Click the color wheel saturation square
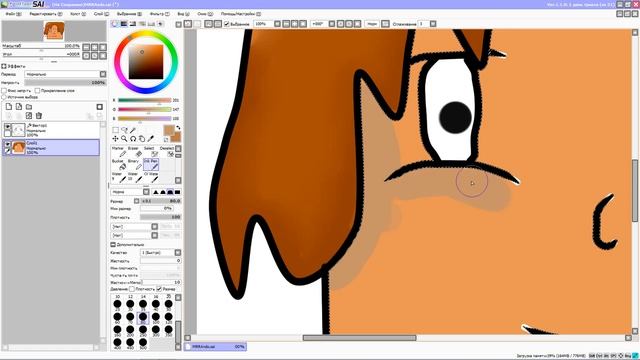Image resolution: width=640 pixels, height=360 pixels. coord(146,62)
